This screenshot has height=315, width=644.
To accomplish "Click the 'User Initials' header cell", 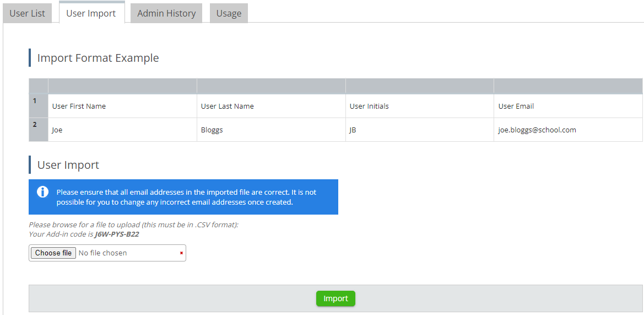I will (x=419, y=106).
